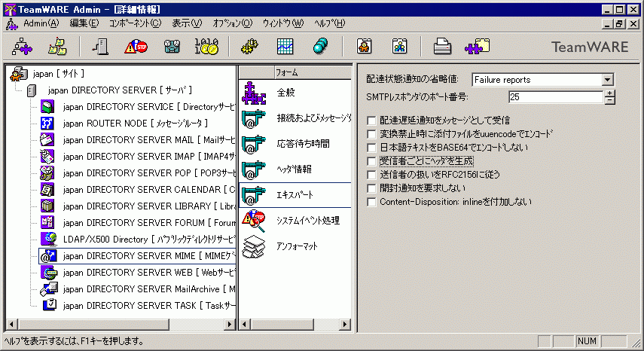Toggle Content-Disposition: inline checkbox
644x351 pixels.
[371, 202]
